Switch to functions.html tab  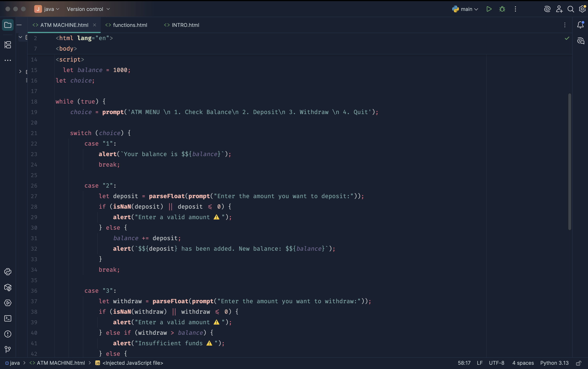130,25
